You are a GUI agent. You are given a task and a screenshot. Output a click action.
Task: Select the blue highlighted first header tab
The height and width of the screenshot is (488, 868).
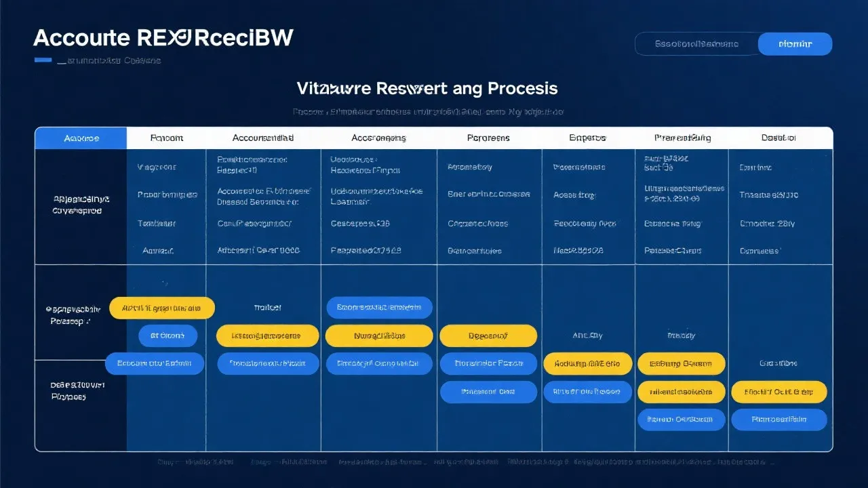click(81, 138)
